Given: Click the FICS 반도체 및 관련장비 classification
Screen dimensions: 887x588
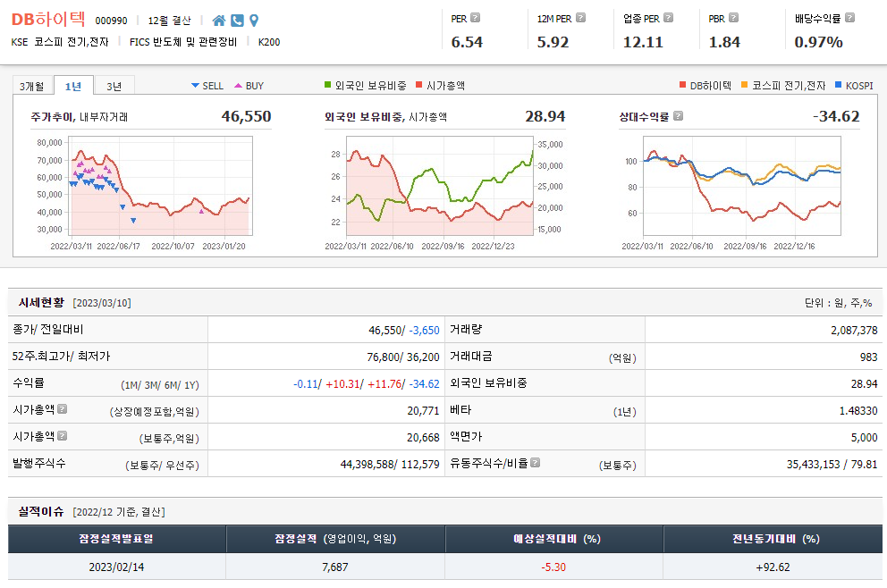Looking at the screenshot, I should point(183,42).
